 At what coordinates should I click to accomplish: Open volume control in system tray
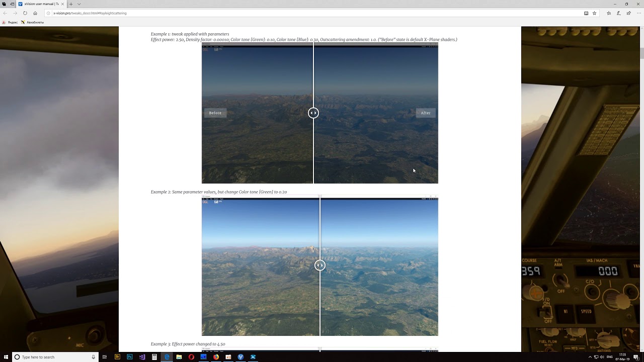pyautogui.click(x=602, y=357)
